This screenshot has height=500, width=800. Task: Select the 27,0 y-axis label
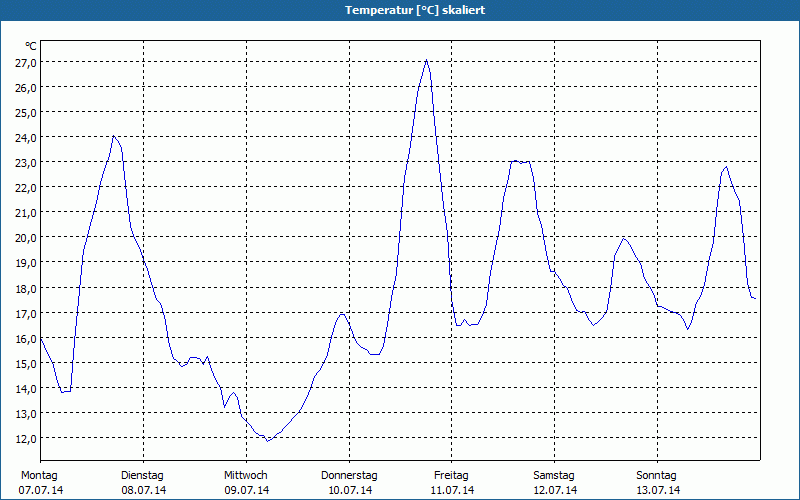tap(26, 62)
